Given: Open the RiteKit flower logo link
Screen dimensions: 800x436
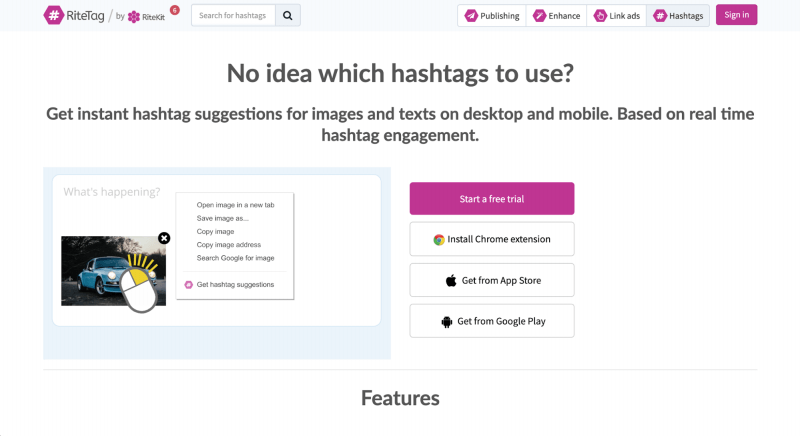Looking at the screenshot, I should click(146, 17).
